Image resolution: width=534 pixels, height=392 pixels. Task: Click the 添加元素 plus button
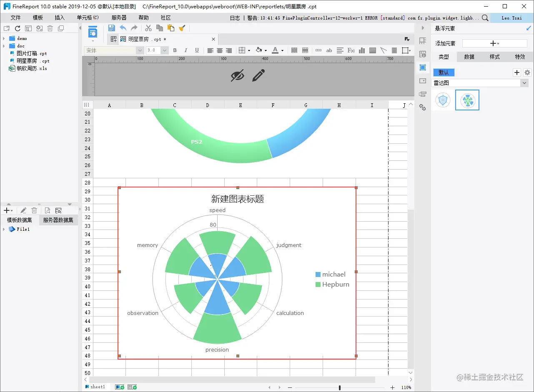(495, 43)
